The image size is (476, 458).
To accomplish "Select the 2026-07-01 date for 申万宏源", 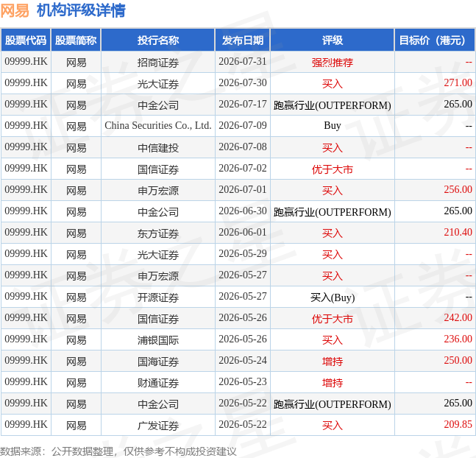I will click(x=243, y=190).
